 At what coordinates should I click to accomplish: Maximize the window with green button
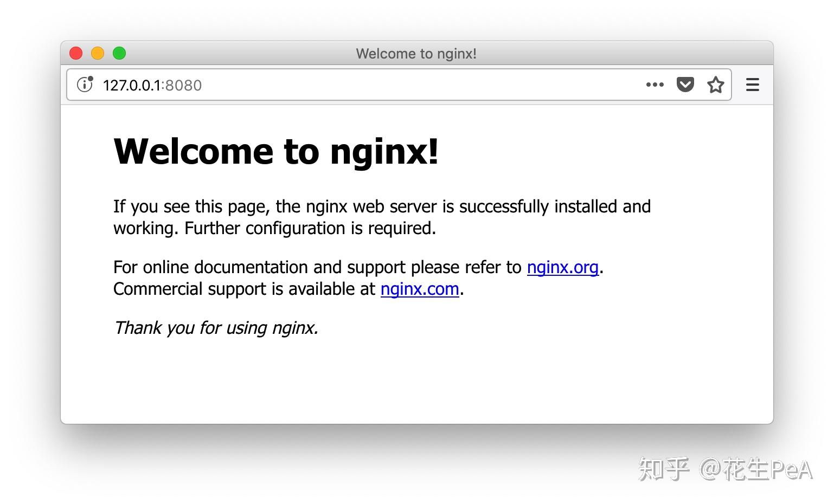pyautogui.click(x=119, y=53)
